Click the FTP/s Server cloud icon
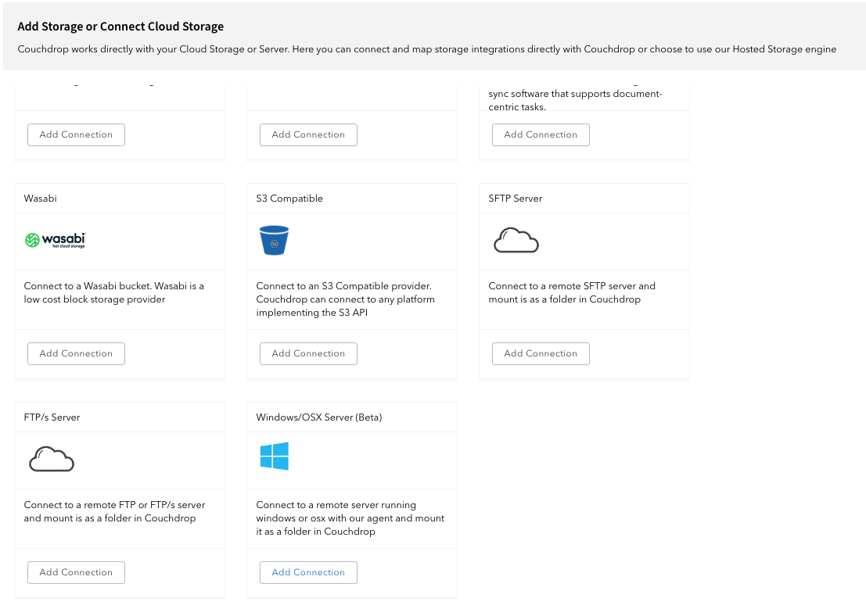 tap(52, 460)
